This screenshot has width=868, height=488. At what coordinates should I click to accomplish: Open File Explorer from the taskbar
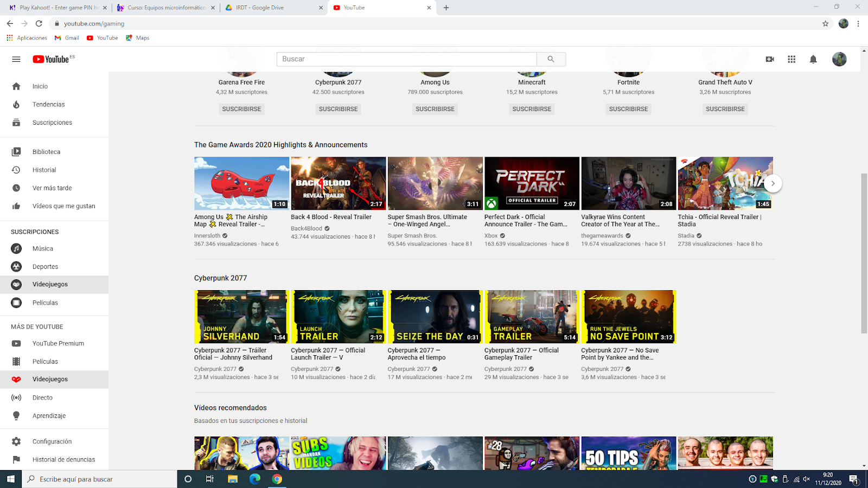pos(232,479)
